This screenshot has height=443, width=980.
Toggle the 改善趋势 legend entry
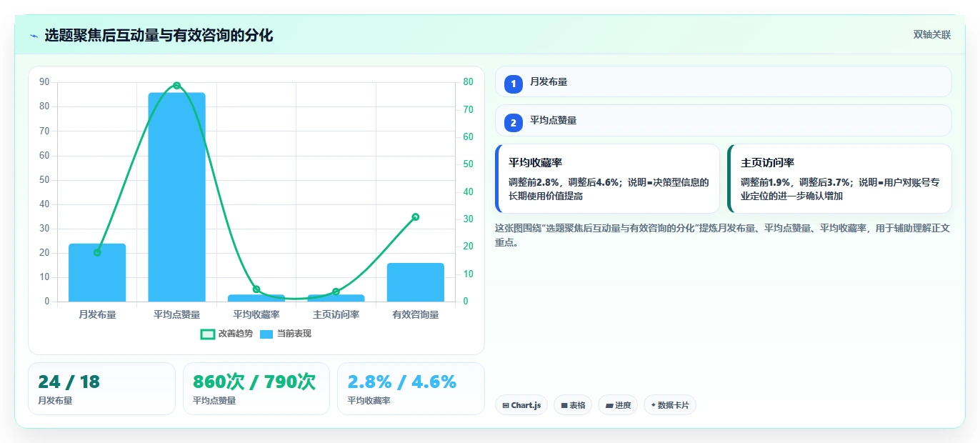pos(227,334)
